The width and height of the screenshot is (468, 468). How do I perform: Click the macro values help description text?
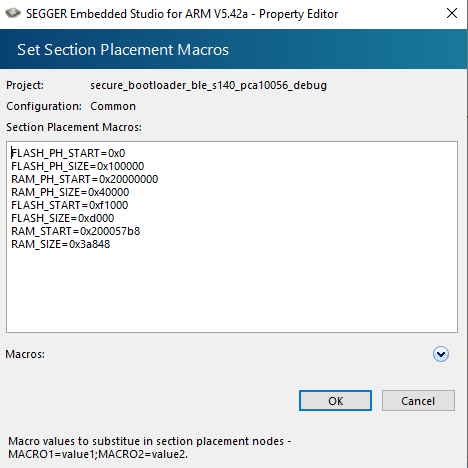(x=150, y=447)
